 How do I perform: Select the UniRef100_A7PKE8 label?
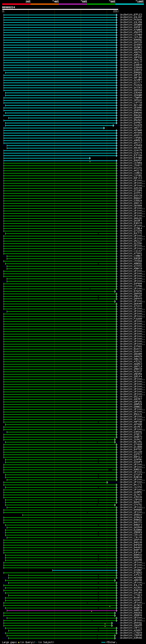click(131, 145)
